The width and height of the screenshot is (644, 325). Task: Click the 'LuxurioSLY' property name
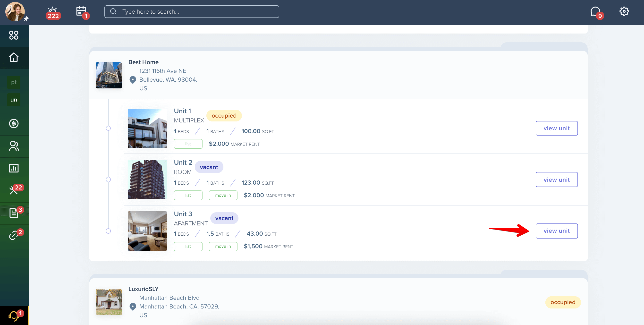tap(144, 289)
